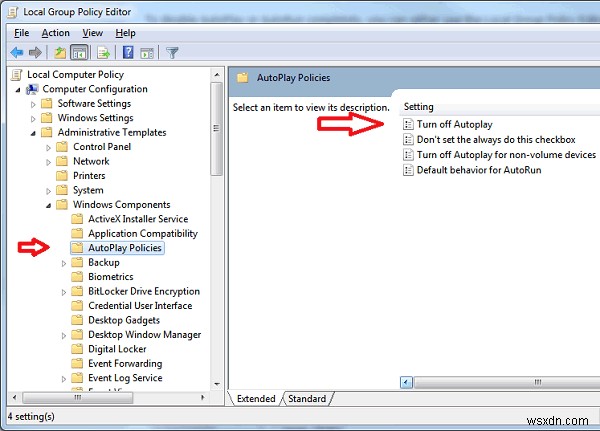This screenshot has width=600, height=431.
Task: Click the Turn off Autoplay setting icon
Action: (408, 124)
